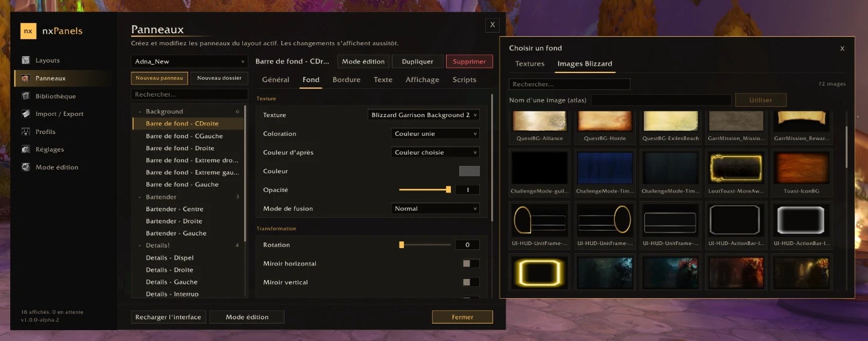Click the Nom d'une image (atlas) field

[x=661, y=100]
